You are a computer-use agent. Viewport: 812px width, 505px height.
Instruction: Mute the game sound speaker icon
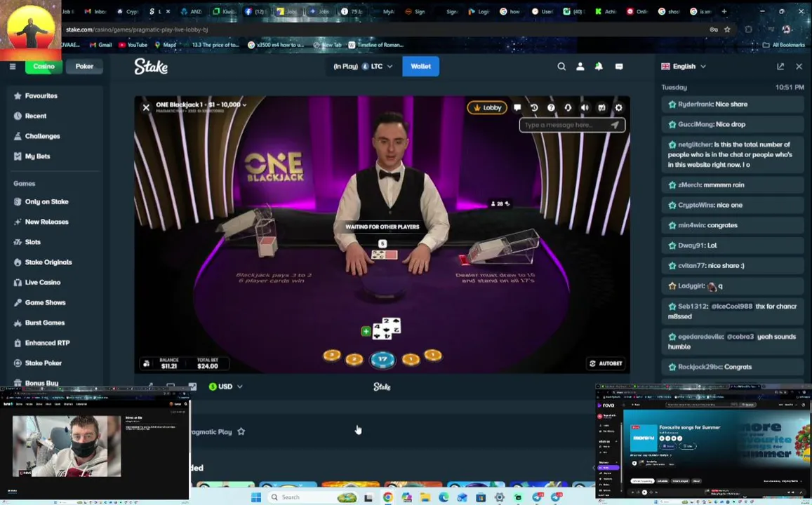(585, 107)
